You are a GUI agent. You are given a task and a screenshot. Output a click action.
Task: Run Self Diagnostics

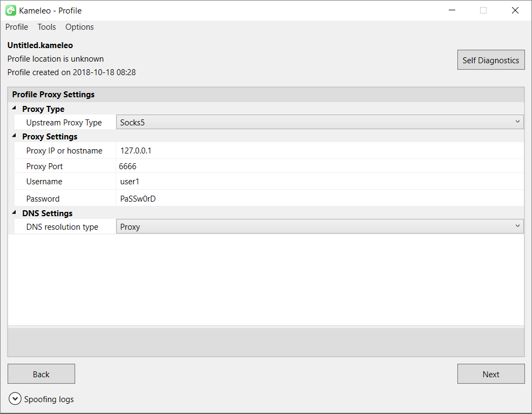(x=490, y=60)
